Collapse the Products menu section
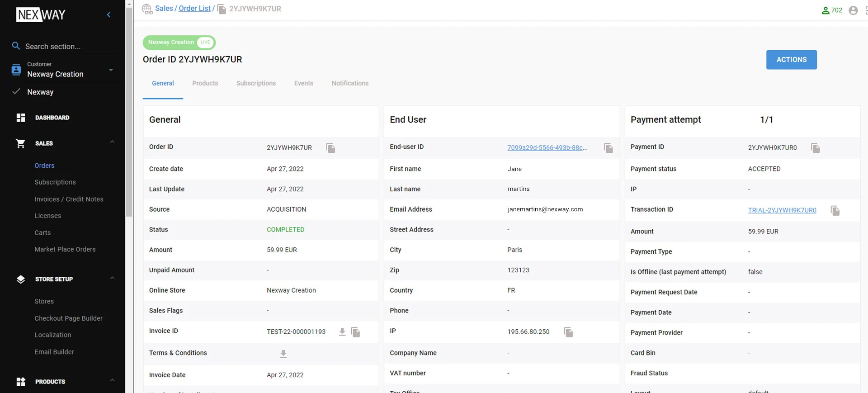 112,381
